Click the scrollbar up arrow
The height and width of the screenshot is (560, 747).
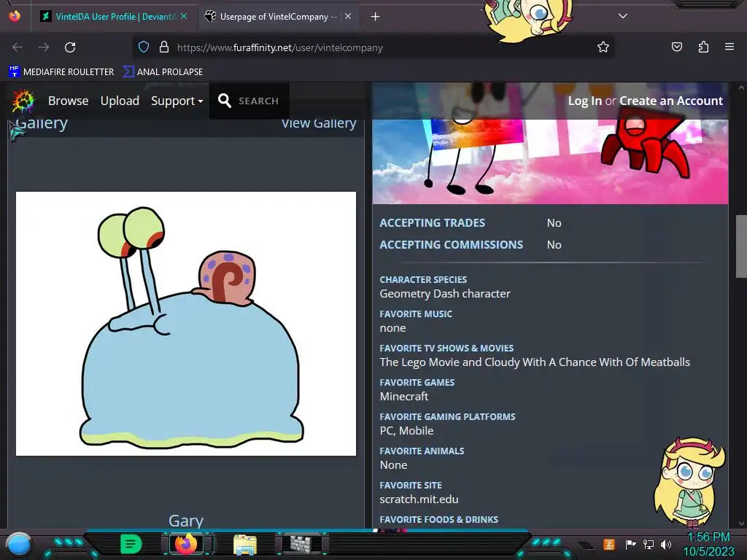pos(741,87)
